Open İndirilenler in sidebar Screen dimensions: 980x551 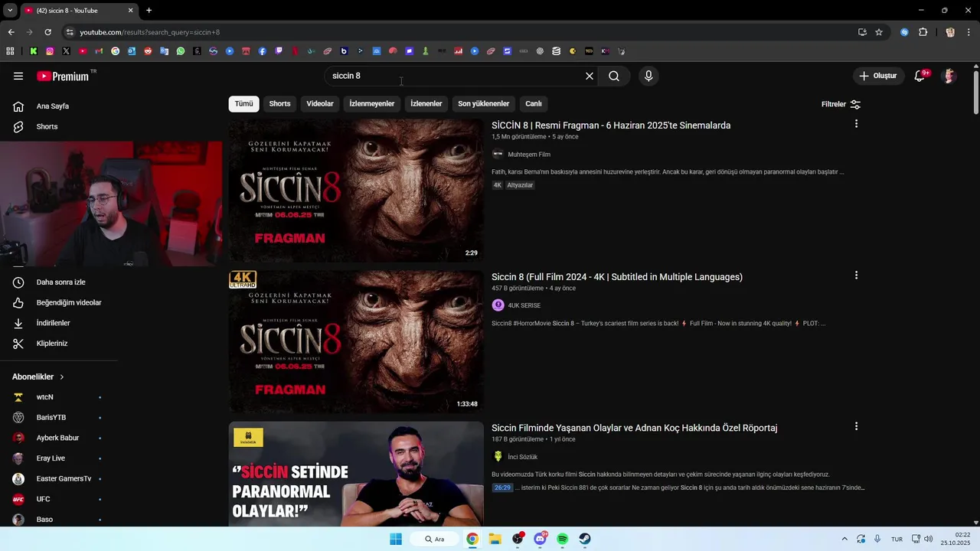(53, 323)
